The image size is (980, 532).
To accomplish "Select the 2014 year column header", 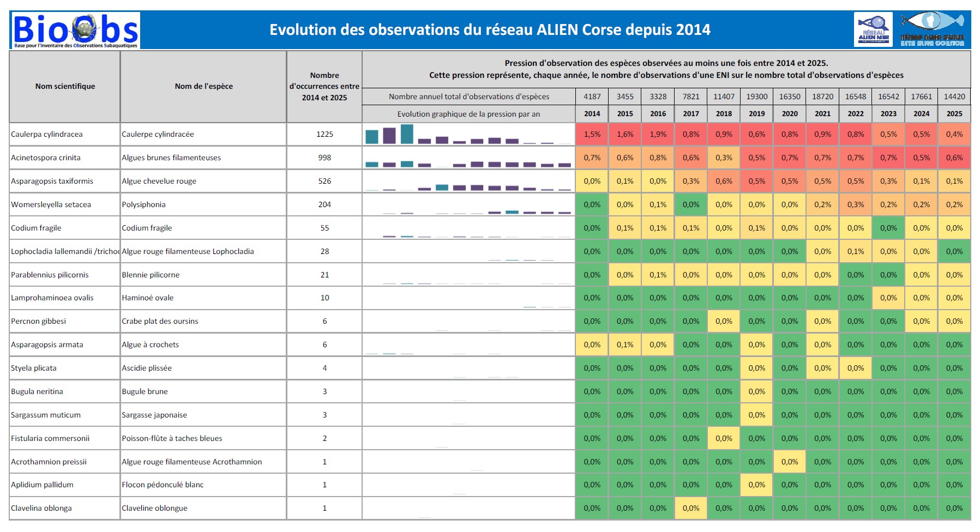I will pos(592,114).
